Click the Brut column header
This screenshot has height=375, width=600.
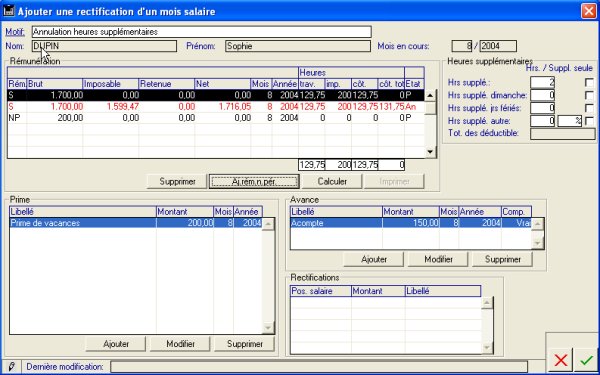click(55, 84)
